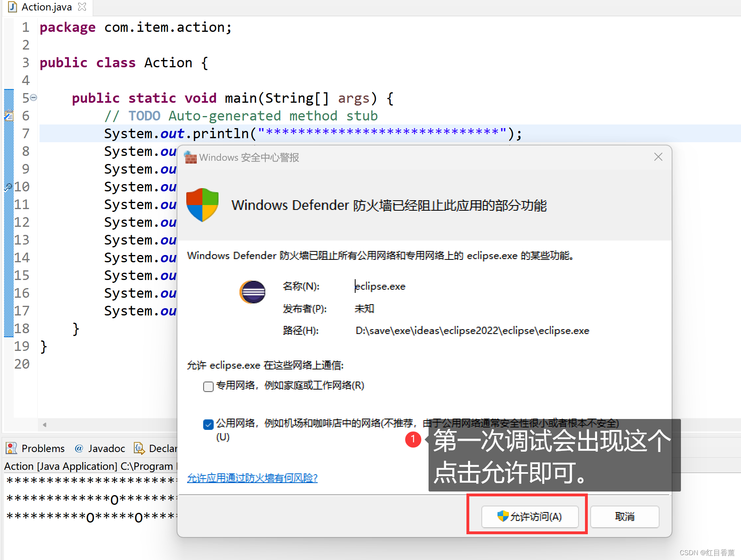Collapse the main method fold marker

(x=34, y=97)
